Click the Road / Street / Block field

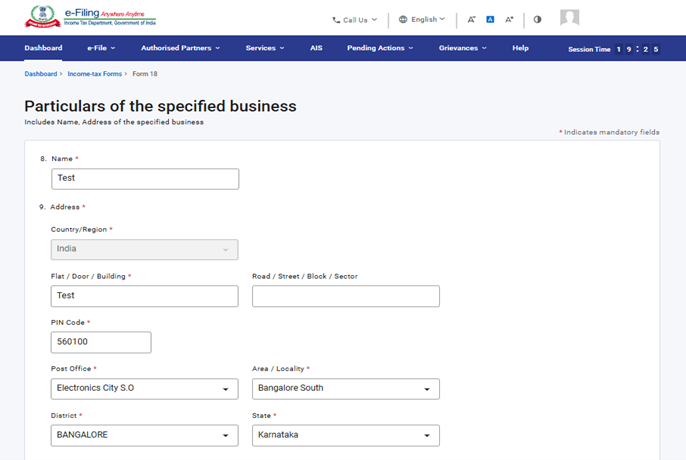tap(345, 296)
